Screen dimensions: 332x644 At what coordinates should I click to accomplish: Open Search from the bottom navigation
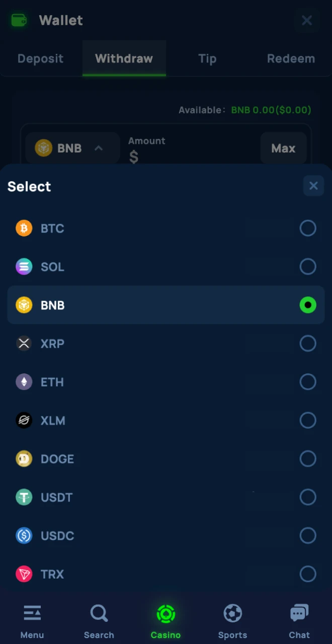point(99,621)
